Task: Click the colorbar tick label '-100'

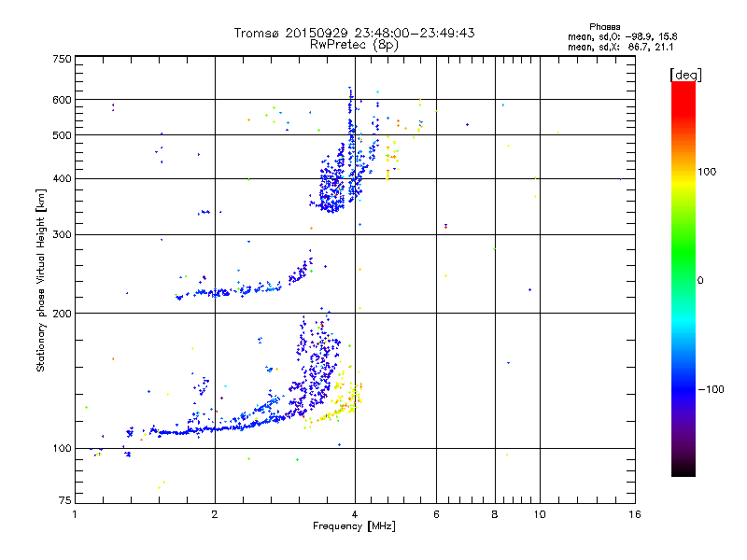Action: (x=711, y=389)
